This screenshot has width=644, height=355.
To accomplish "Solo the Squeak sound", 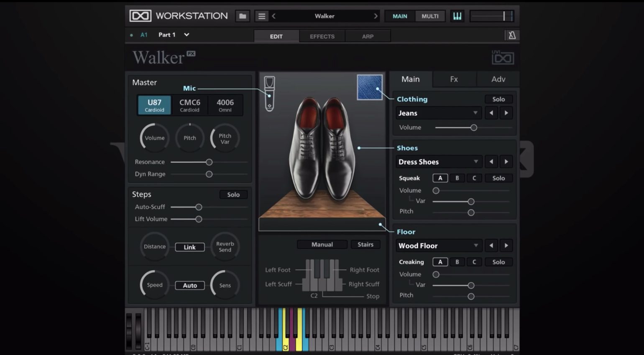I will click(498, 178).
